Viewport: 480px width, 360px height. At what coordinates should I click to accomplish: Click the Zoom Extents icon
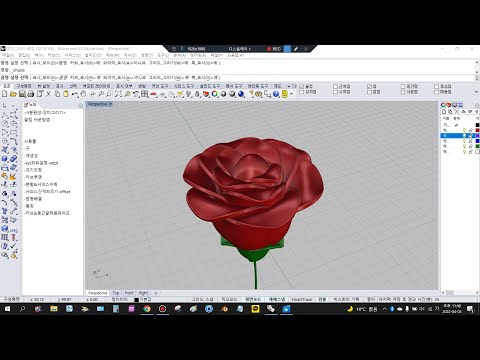pos(118,94)
